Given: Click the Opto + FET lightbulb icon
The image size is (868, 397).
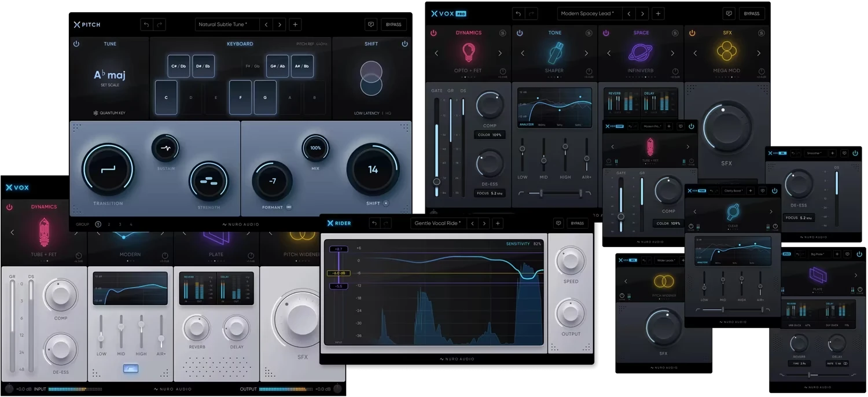Looking at the screenshot, I should [468, 53].
